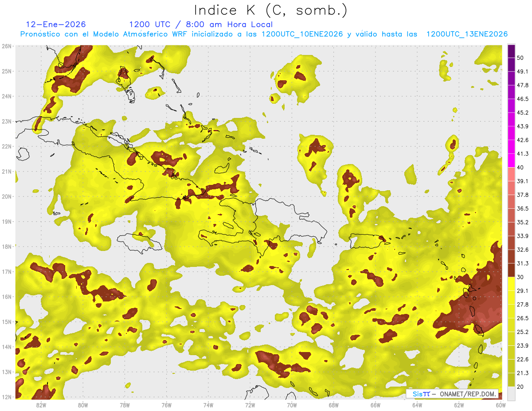The image size is (532, 411).
Task: Click the colorbar value '49.1'
Action: coord(523,71)
